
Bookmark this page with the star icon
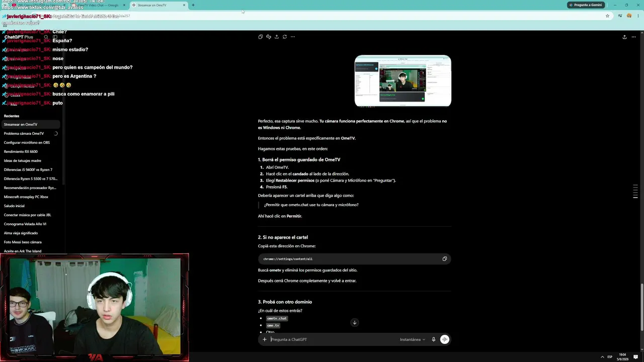tap(607, 16)
